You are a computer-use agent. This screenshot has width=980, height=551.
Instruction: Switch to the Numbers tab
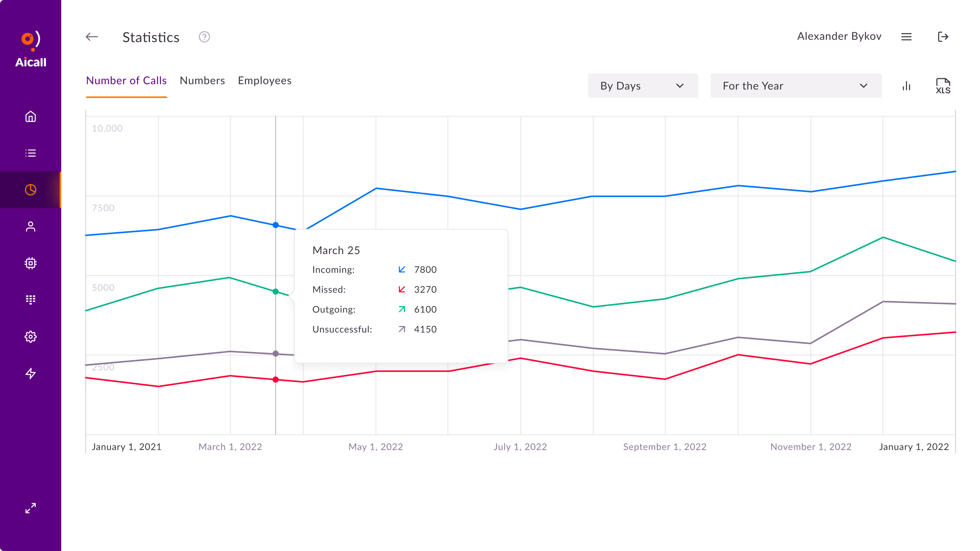pos(202,81)
